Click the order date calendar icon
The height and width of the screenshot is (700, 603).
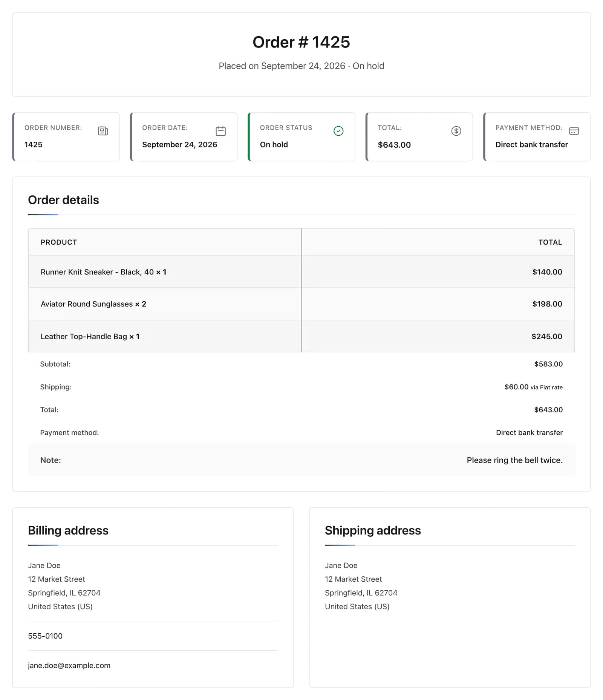point(220,131)
